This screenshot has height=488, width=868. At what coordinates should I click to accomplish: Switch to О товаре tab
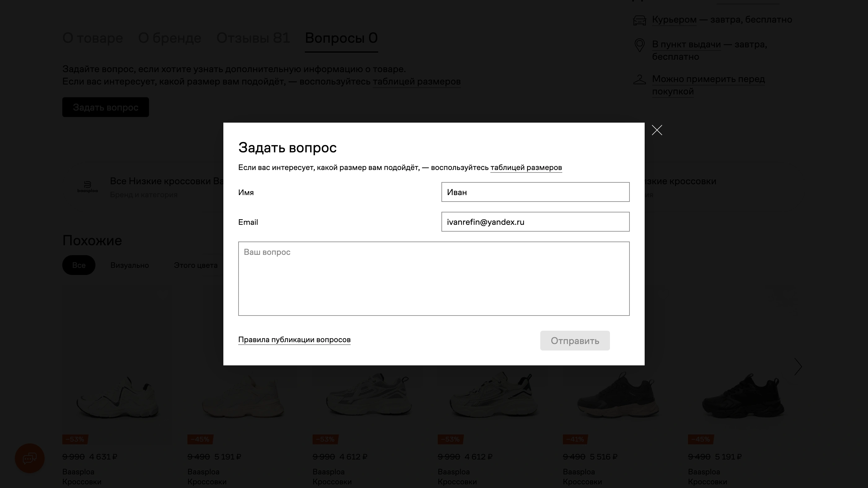(93, 38)
